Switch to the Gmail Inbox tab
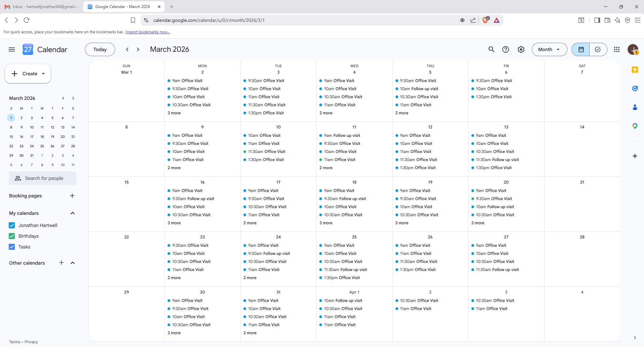 coord(42,7)
